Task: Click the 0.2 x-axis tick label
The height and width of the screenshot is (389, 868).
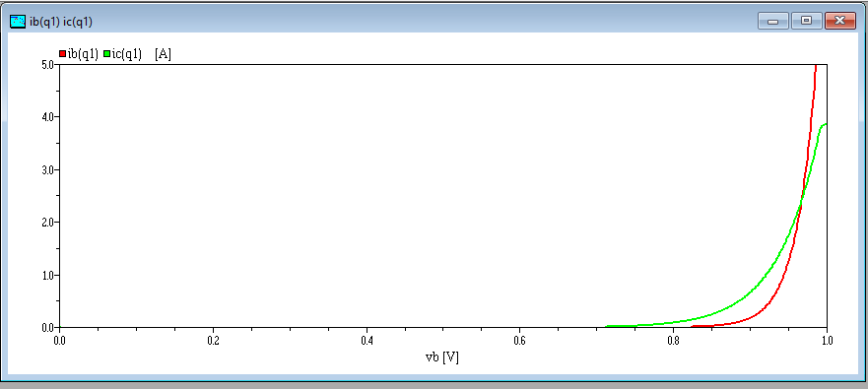Action: (x=213, y=340)
